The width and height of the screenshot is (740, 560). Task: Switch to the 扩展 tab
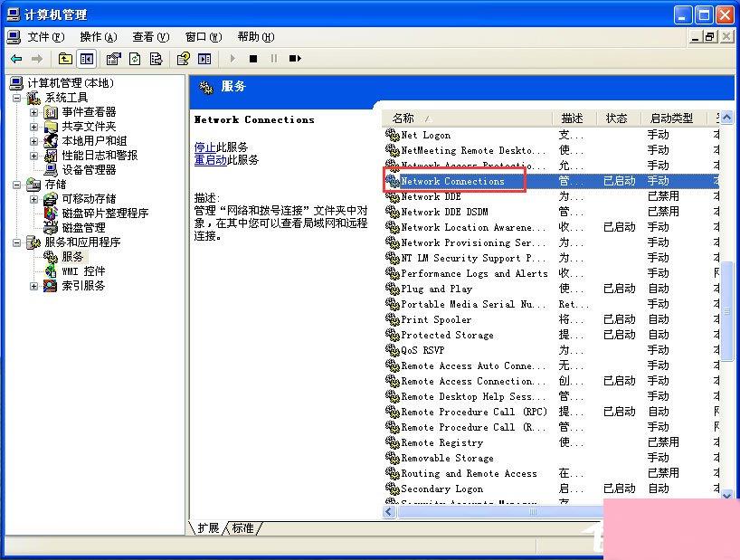point(208,528)
